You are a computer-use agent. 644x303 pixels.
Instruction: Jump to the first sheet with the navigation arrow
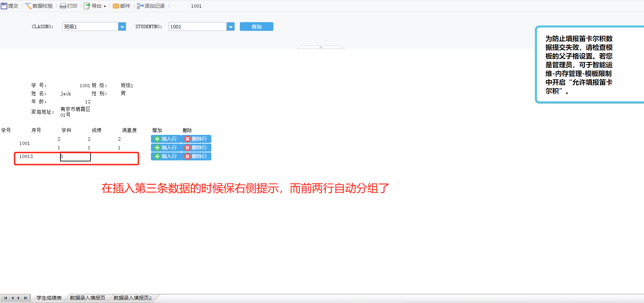point(5,298)
